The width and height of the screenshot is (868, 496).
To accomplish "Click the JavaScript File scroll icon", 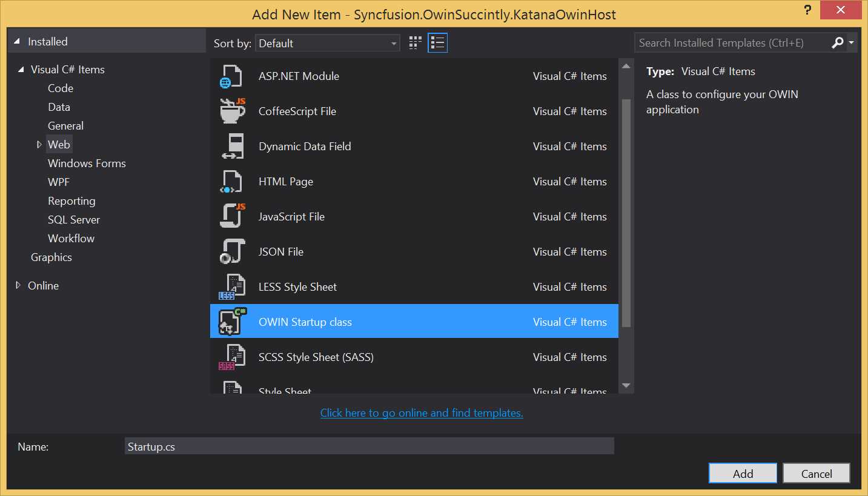I will (232, 217).
